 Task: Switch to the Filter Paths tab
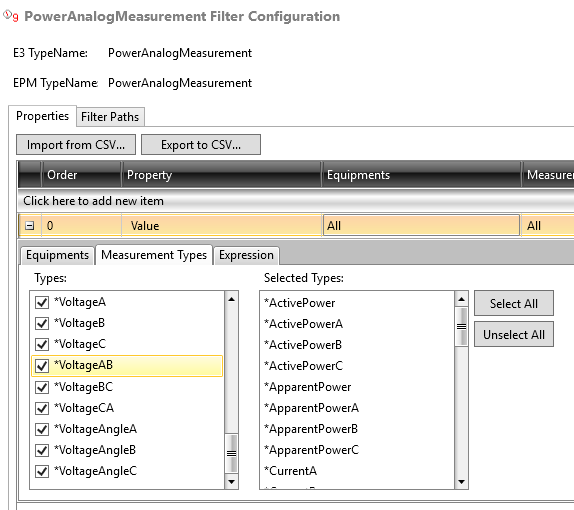pos(110,117)
